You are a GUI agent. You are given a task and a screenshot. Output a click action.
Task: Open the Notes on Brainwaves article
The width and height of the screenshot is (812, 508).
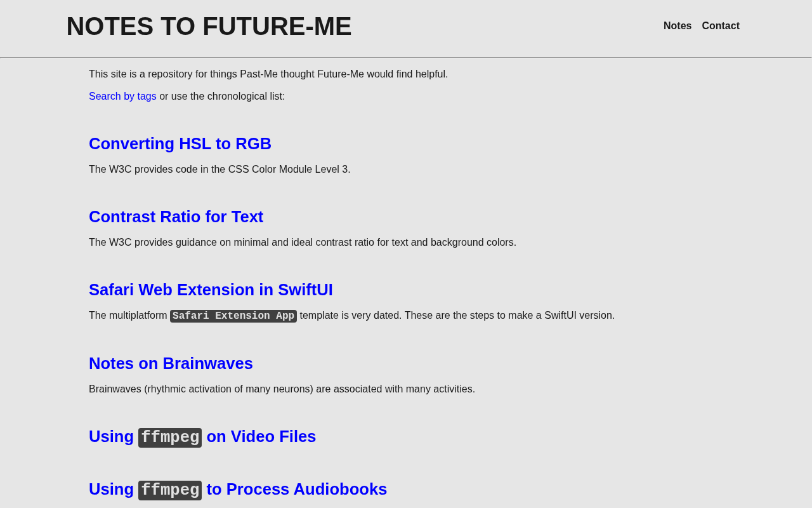point(171,363)
